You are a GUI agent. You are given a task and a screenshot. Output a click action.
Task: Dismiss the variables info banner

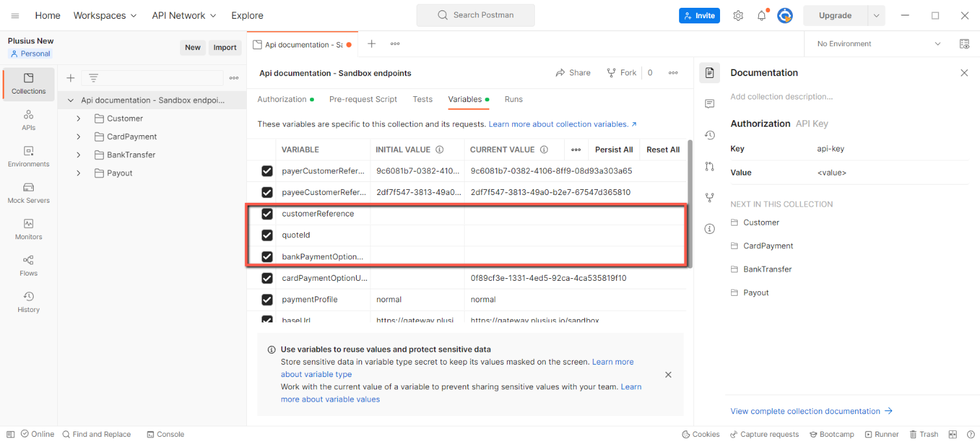668,374
